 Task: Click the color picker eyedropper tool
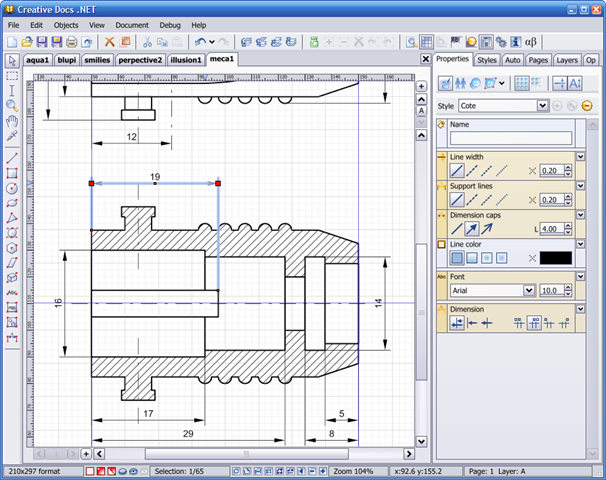12,135
